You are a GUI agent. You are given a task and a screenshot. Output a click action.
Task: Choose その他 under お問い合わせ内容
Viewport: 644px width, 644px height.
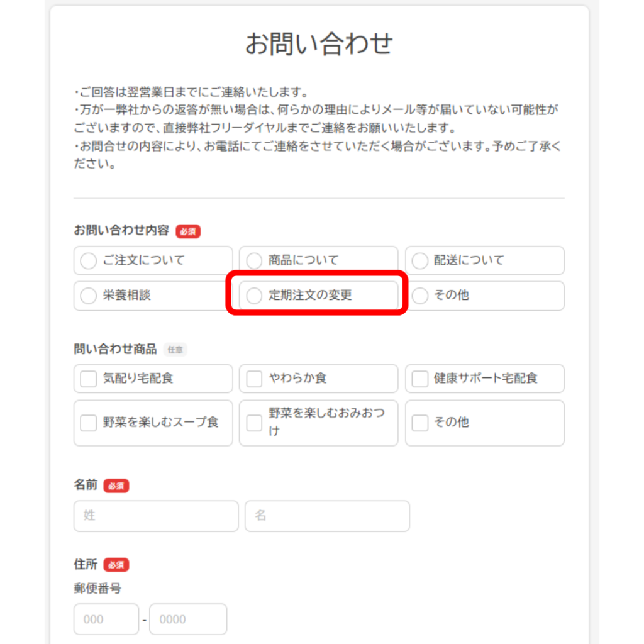click(420, 296)
